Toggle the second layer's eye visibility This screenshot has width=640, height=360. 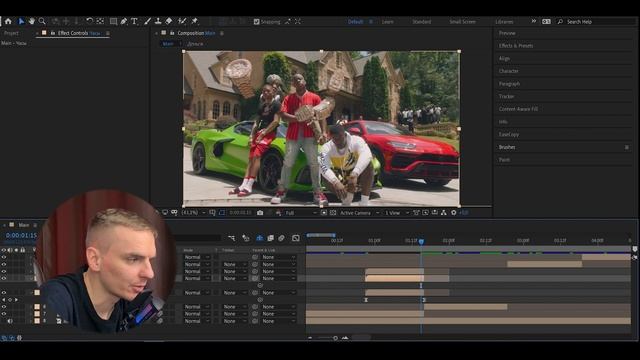click(4, 264)
